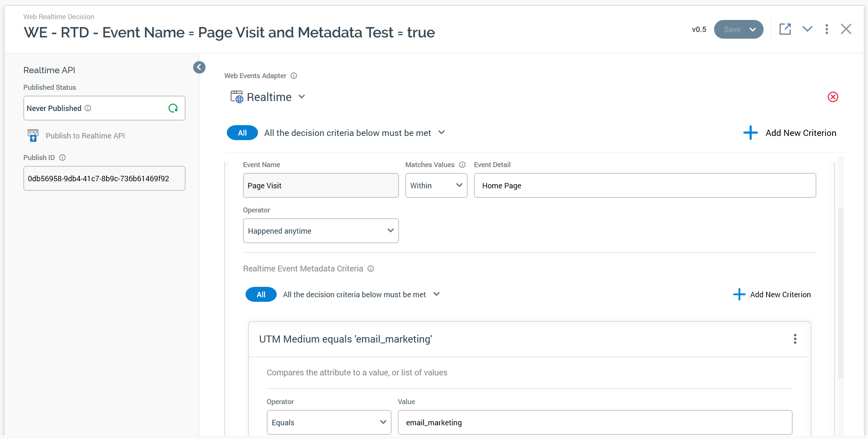Open the Matches Values Within dropdown
Screen dimensions: 868x439
pyautogui.click(x=436, y=185)
